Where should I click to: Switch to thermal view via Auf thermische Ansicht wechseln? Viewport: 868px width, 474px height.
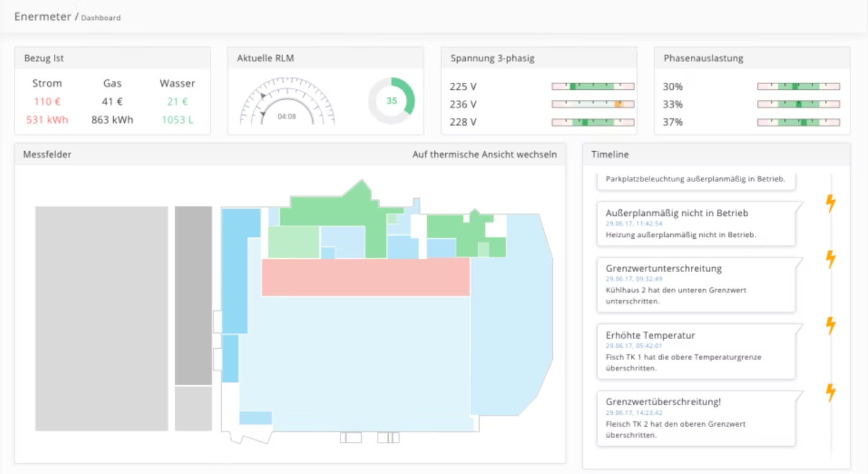[484, 155]
